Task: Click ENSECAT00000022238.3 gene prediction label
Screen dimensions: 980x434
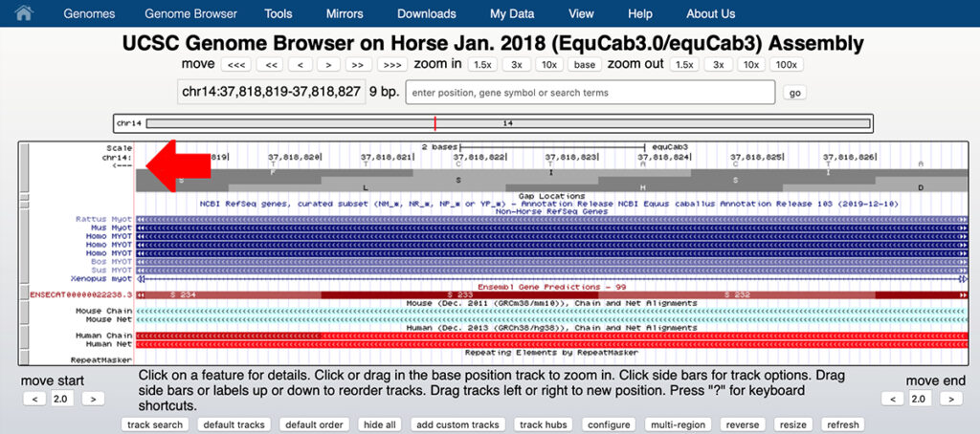Action: click(x=81, y=294)
